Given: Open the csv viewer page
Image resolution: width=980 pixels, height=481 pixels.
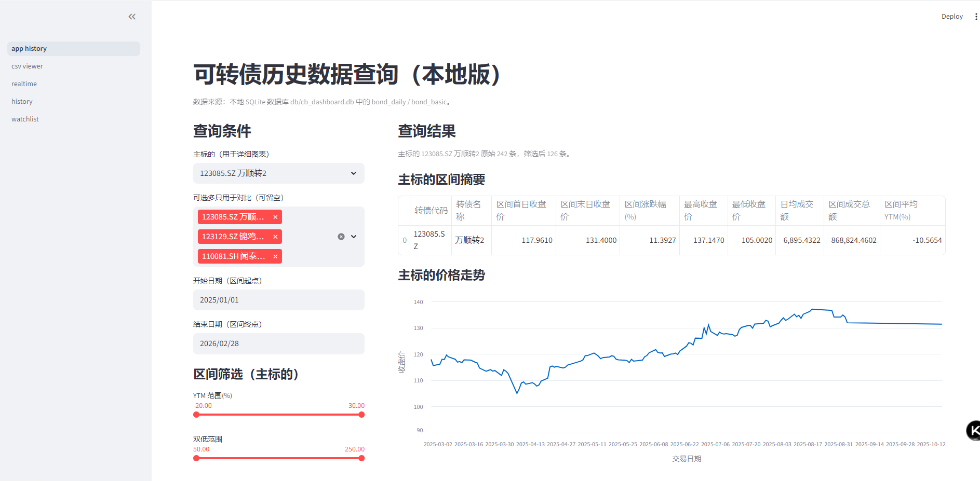Looking at the screenshot, I should [x=28, y=66].
